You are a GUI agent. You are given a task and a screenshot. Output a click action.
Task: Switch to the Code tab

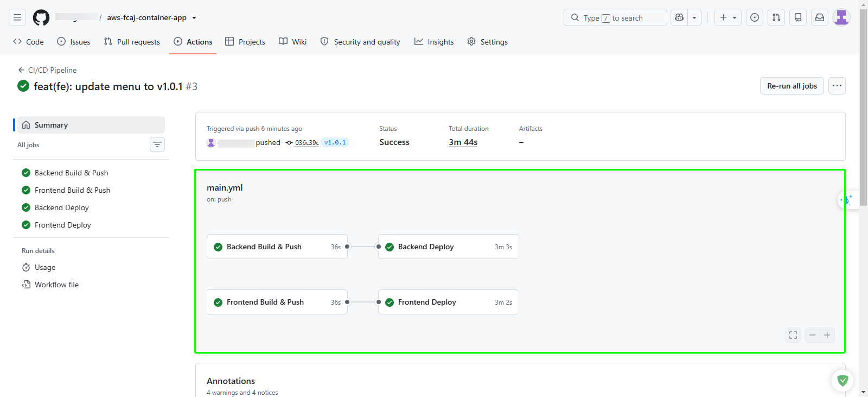tap(29, 42)
